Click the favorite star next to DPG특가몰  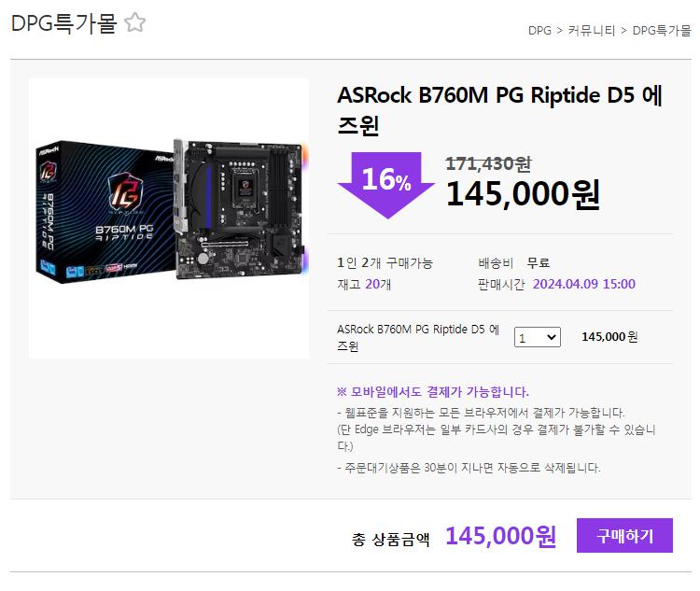point(134,22)
